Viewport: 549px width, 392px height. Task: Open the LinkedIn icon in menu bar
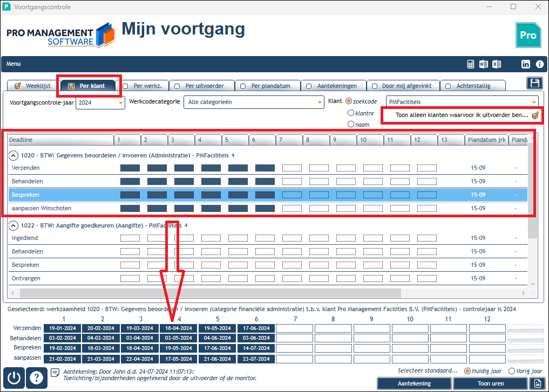(526, 64)
